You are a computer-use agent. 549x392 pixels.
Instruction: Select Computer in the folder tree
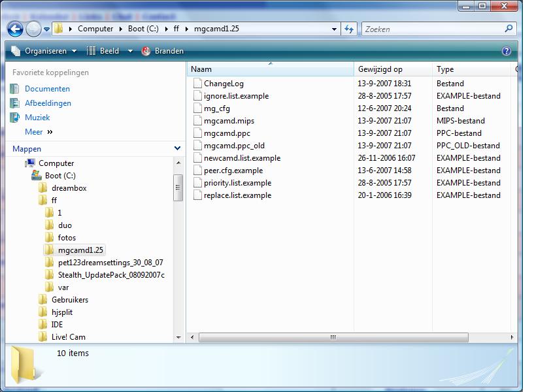tap(56, 163)
